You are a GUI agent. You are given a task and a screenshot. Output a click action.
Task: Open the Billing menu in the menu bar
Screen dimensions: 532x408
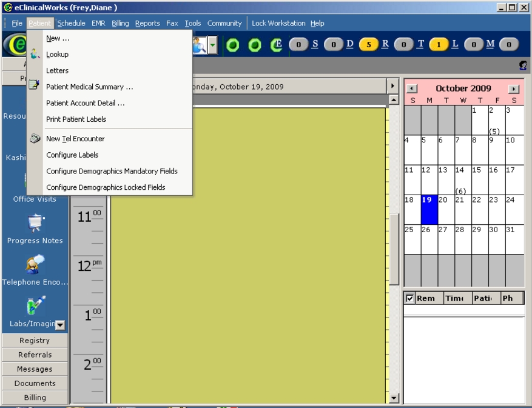click(x=121, y=24)
